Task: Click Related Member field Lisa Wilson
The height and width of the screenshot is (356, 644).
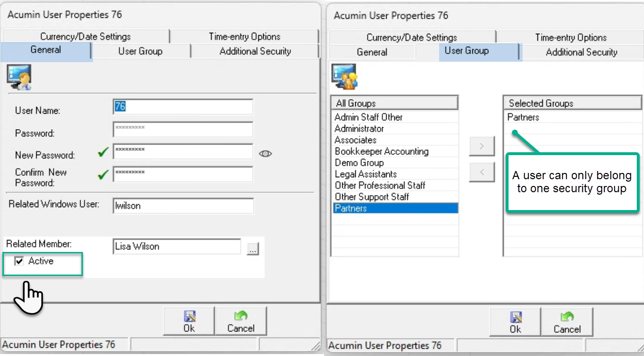Action: click(x=176, y=247)
